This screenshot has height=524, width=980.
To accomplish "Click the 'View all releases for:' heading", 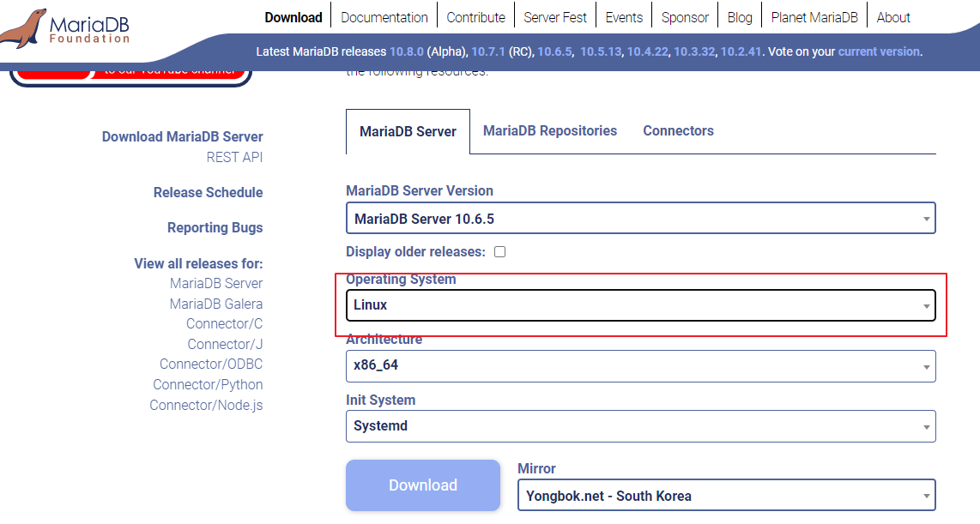I will click(199, 263).
